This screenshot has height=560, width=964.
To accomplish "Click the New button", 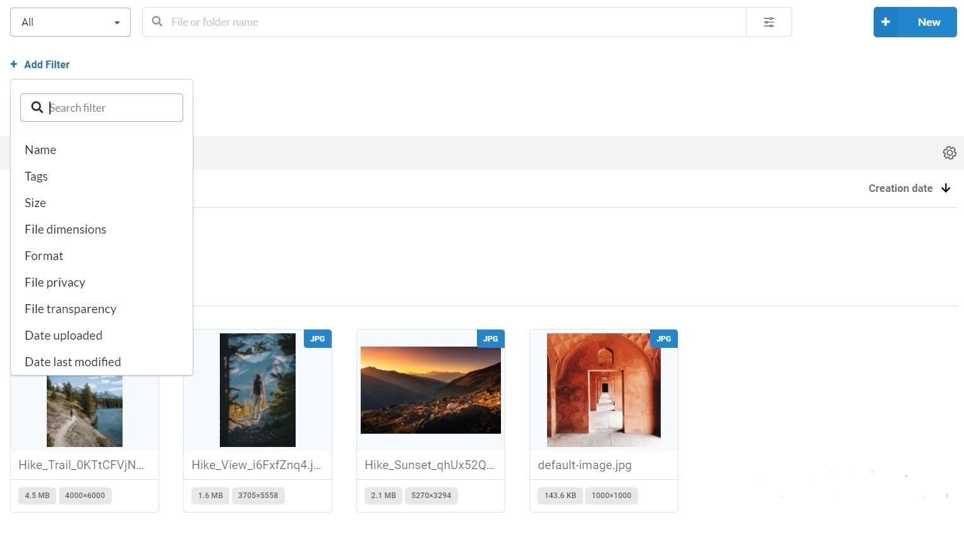I will (915, 22).
